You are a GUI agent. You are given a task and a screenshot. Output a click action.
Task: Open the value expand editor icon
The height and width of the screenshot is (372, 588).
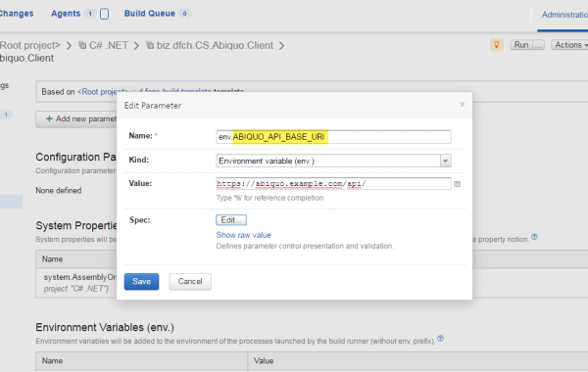(457, 184)
